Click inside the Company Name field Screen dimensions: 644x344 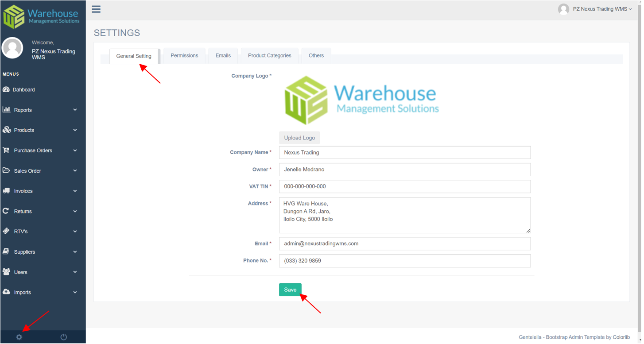404,152
